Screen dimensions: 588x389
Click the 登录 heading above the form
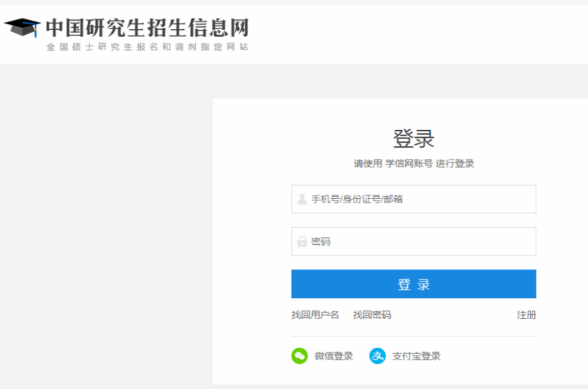click(413, 139)
